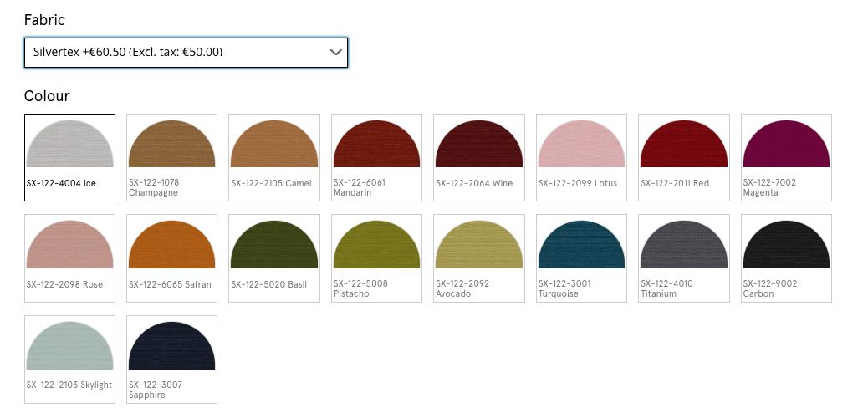This screenshot has width=868, height=418.
Task: Pick the SX-122-3007 Sapphire swatch
Action: point(172,359)
